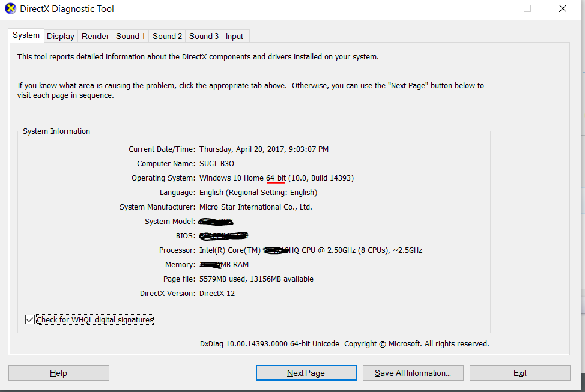Image resolution: width=585 pixels, height=392 pixels.
Task: Go to the Sound 2 tab
Action: tap(167, 36)
